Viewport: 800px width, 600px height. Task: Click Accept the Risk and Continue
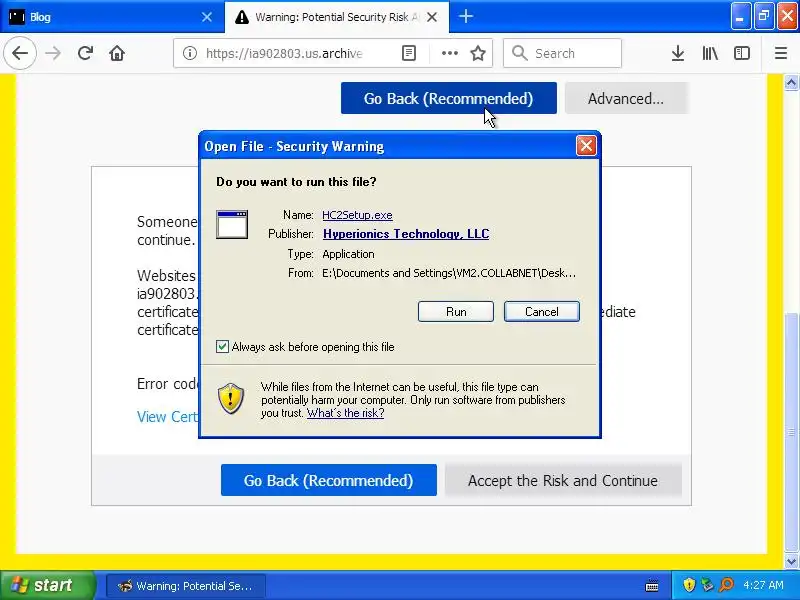563,480
